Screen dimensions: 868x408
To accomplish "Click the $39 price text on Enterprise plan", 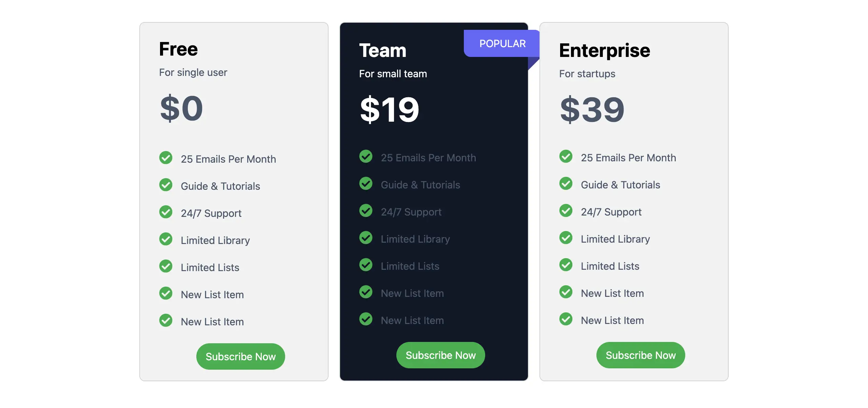I will [592, 109].
